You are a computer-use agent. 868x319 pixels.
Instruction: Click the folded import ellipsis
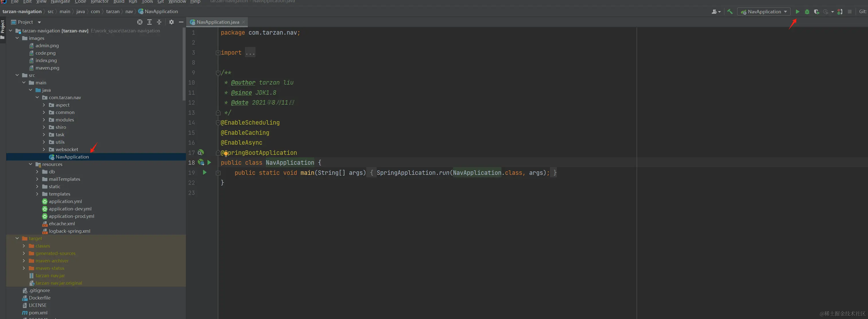[250, 52]
